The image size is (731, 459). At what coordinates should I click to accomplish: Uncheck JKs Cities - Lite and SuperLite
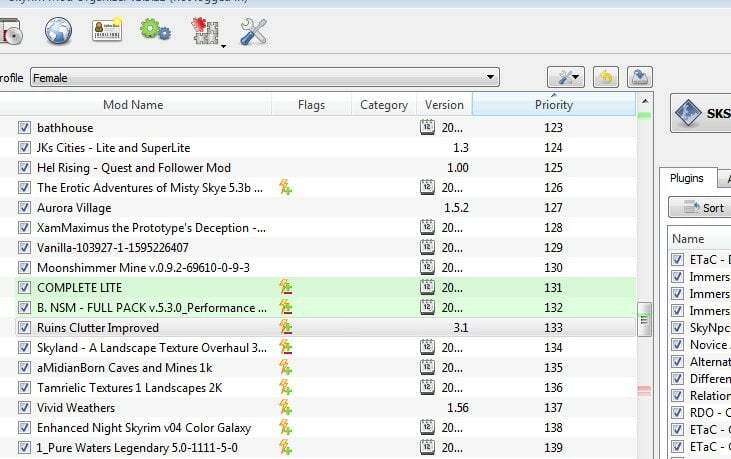[x=24, y=148]
